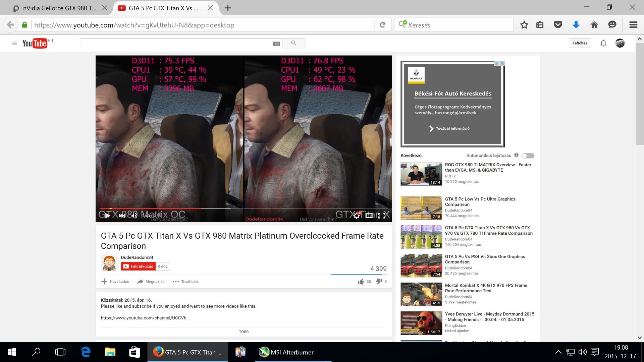Reload the page
The image size is (644, 362).
coord(382,25)
